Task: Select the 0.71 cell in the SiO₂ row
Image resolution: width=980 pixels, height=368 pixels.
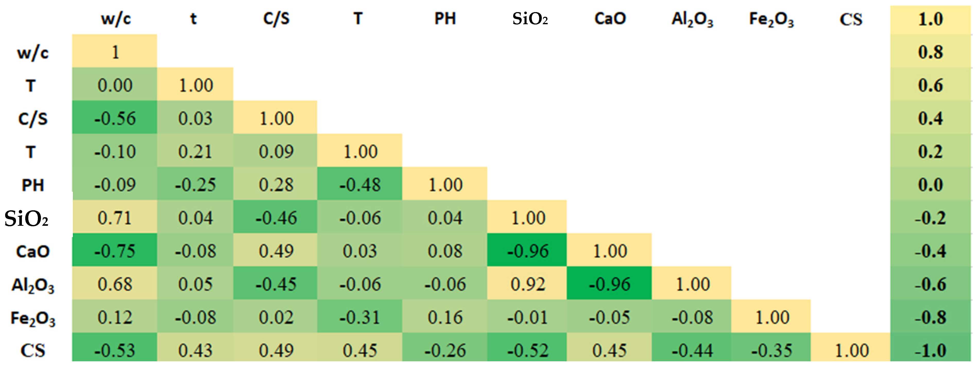Action: click(x=115, y=218)
